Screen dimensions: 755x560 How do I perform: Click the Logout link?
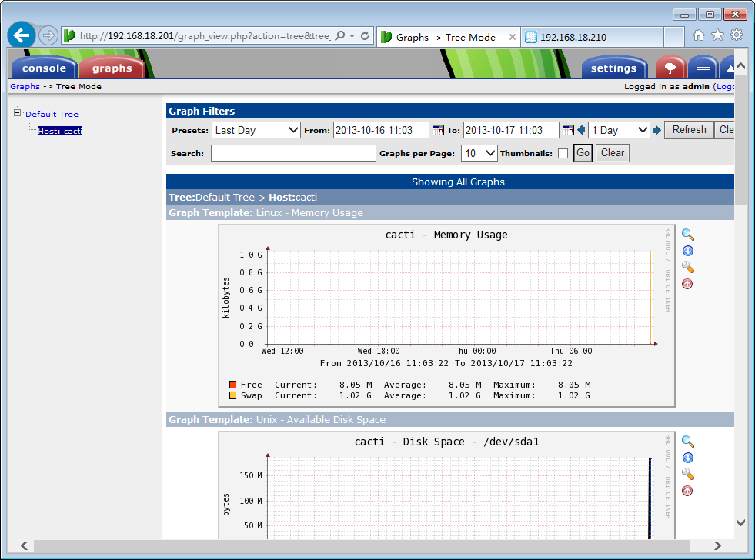click(x=725, y=87)
